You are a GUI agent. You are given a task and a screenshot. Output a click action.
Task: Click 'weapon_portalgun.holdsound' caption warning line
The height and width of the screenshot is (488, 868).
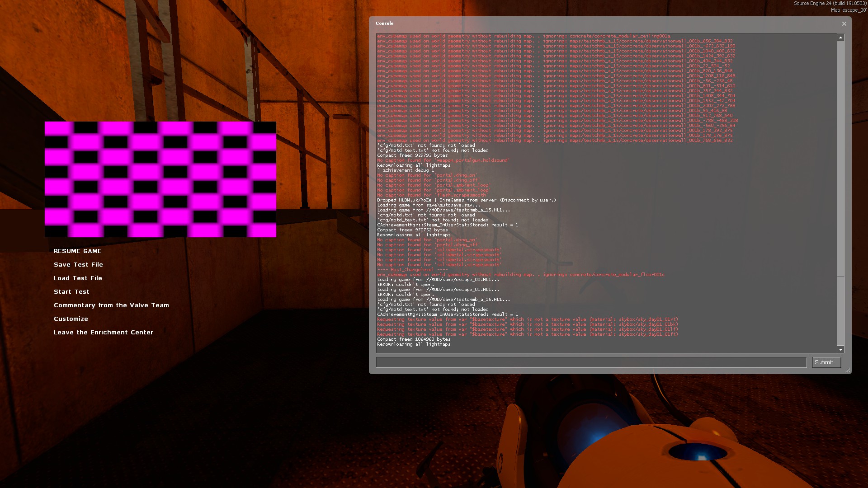pos(443,160)
